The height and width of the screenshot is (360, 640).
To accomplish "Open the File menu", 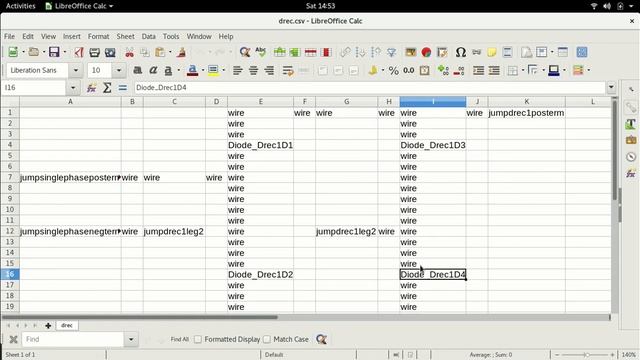I will (9, 36).
